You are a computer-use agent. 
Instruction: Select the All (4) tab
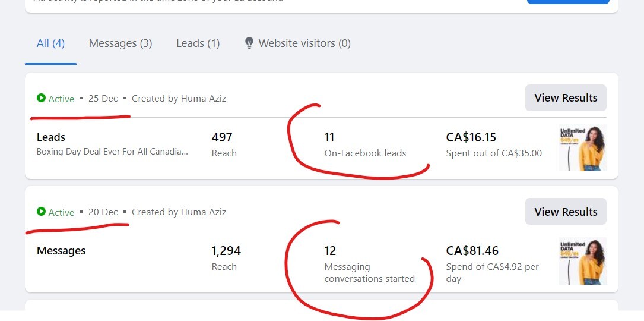click(x=50, y=43)
